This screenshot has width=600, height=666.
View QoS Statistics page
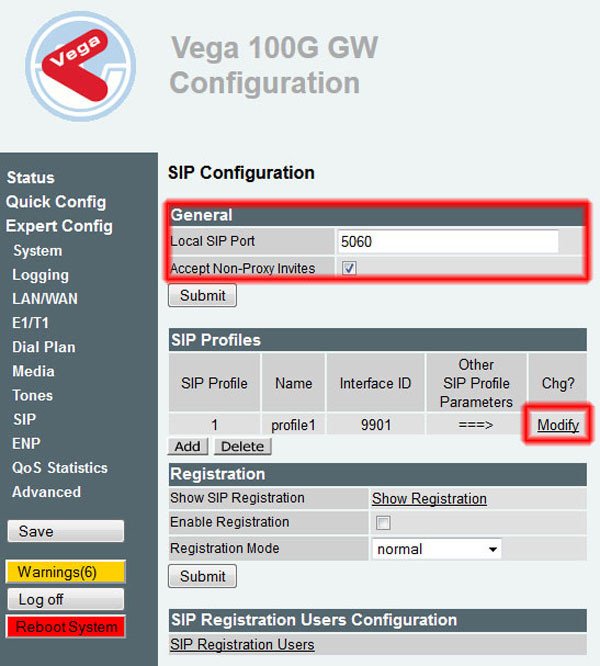[60, 468]
